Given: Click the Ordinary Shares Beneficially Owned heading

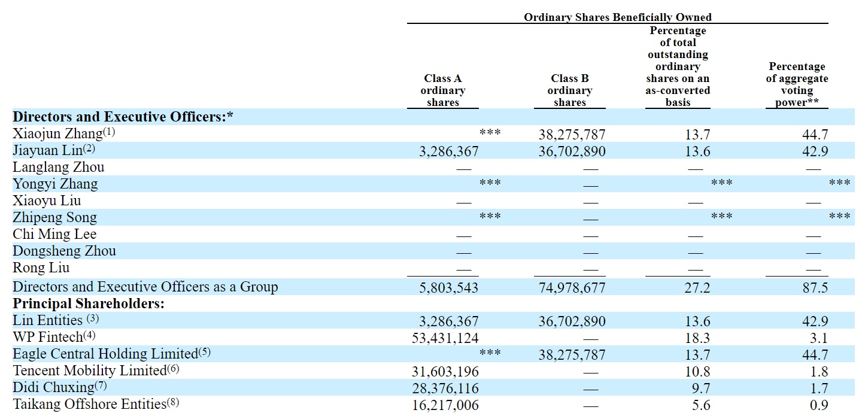Looking at the screenshot, I should (617, 17).
